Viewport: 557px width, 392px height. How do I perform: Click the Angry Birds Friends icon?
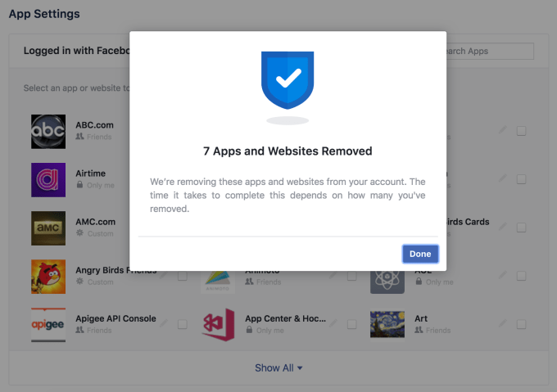click(48, 277)
